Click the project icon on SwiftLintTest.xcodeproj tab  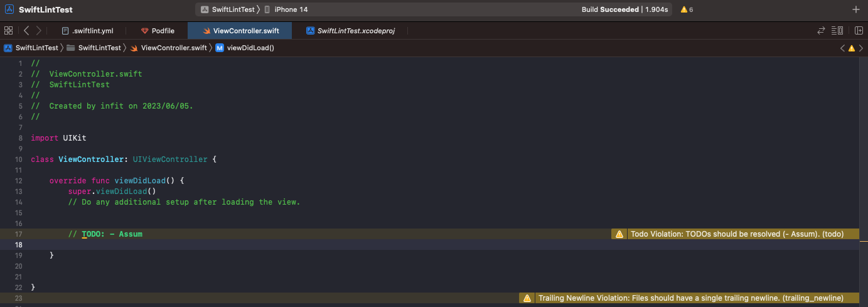pos(310,31)
